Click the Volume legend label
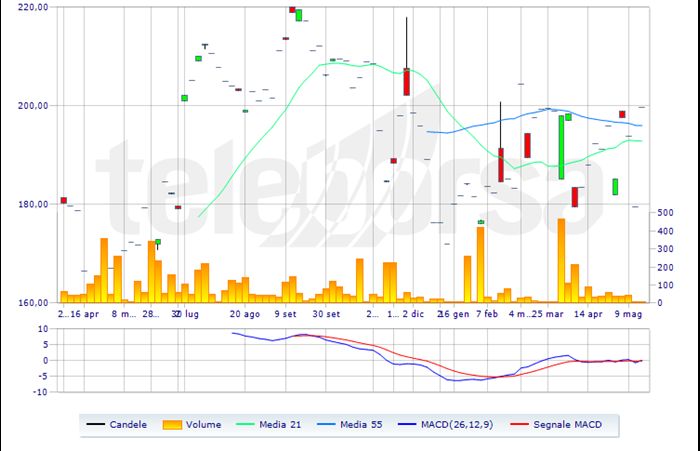Screen dimensions: 700x451 click(204, 425)
